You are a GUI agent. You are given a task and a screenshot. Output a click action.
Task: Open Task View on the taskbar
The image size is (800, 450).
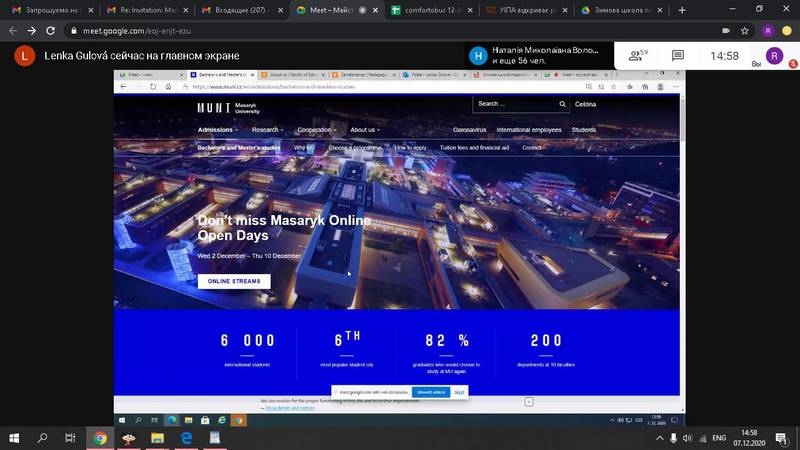pos(70,438)
